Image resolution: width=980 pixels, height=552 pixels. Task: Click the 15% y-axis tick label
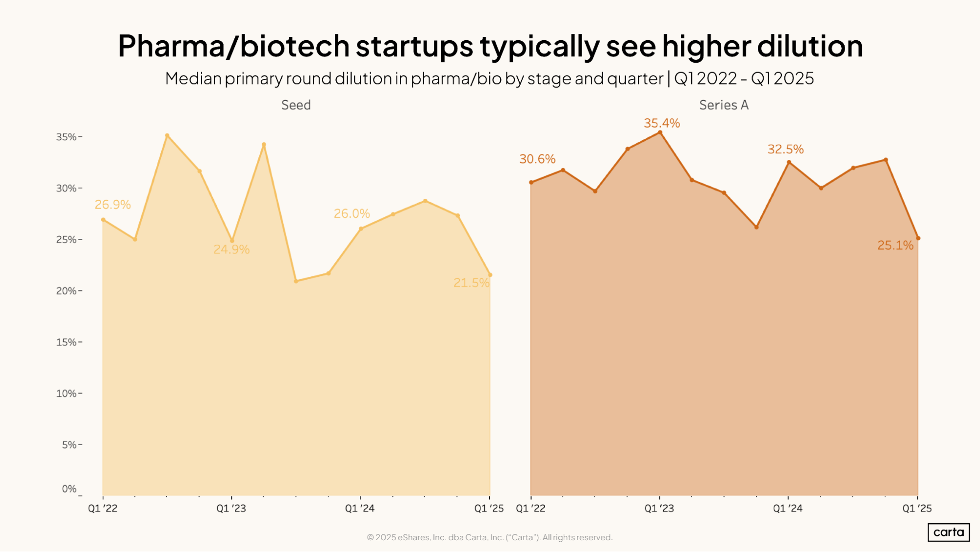tap(66, 342)
